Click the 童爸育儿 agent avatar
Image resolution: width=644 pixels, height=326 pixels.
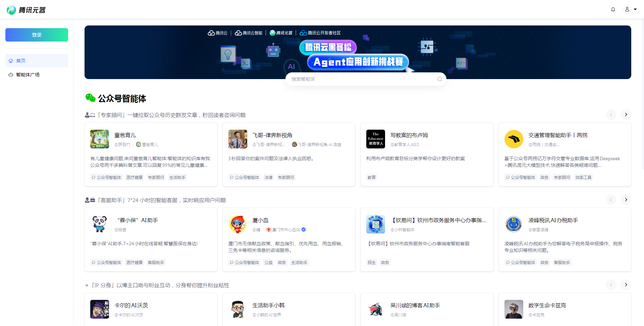tap(99, 139)
